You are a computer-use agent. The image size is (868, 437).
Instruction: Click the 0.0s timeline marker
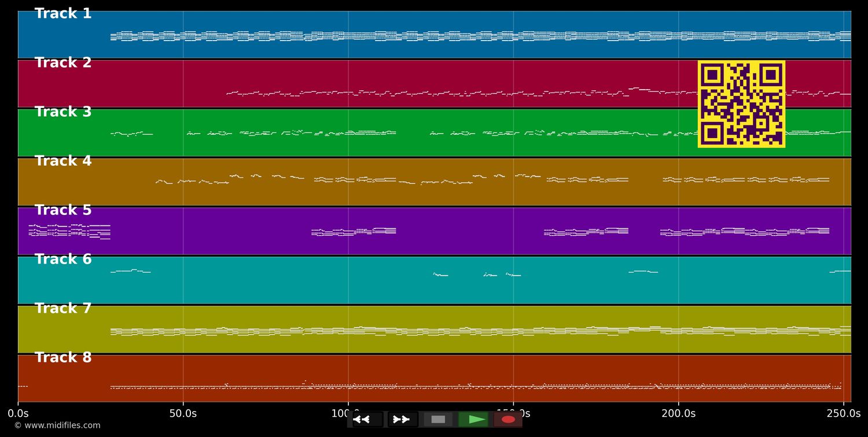(x=19, y=413)
